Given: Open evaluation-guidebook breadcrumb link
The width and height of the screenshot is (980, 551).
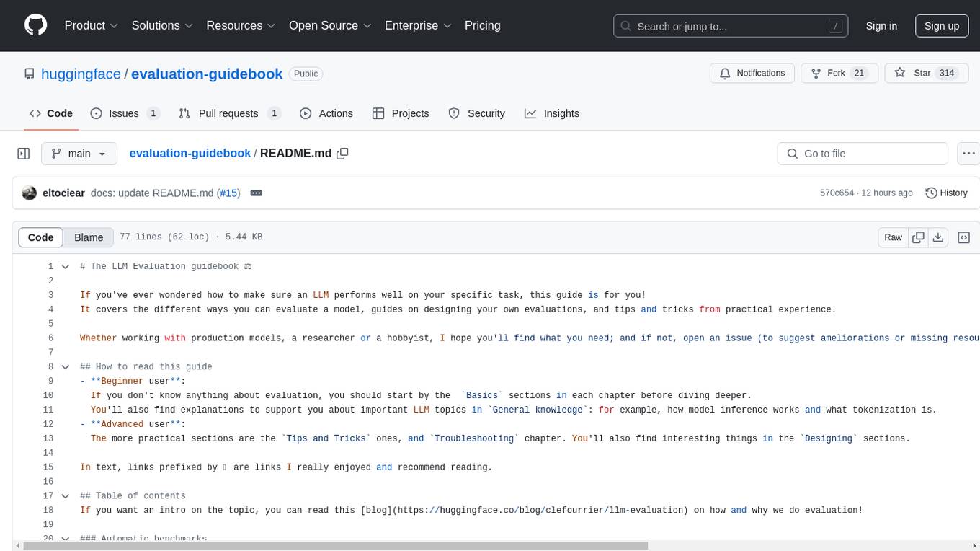Looking at the screenshot, I should [x=190, y=153].
